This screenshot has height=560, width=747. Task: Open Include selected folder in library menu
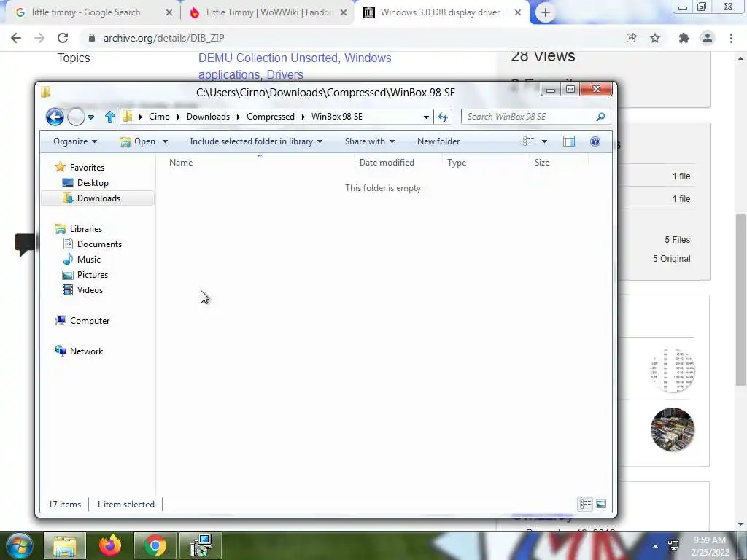click(256, 141)
